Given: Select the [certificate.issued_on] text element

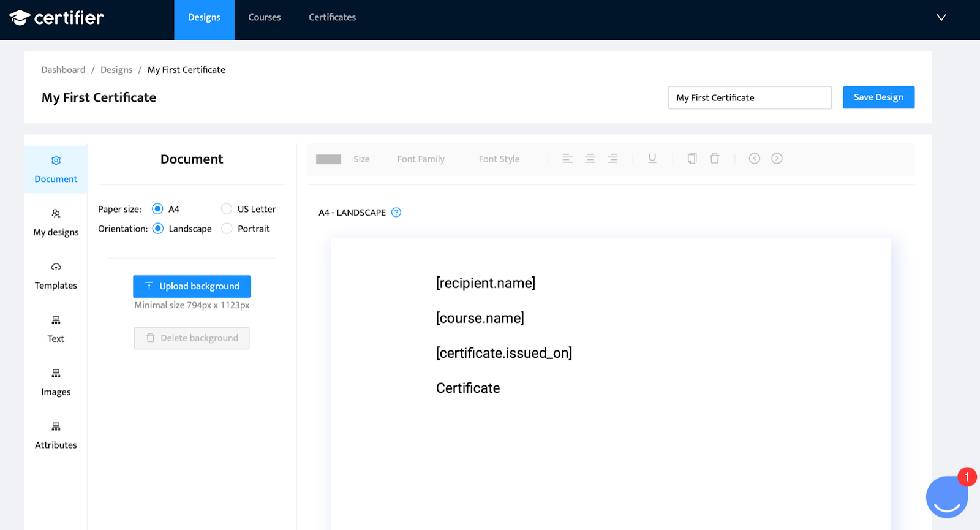Looking at the screenshot, I should click(x=504, y=353).
